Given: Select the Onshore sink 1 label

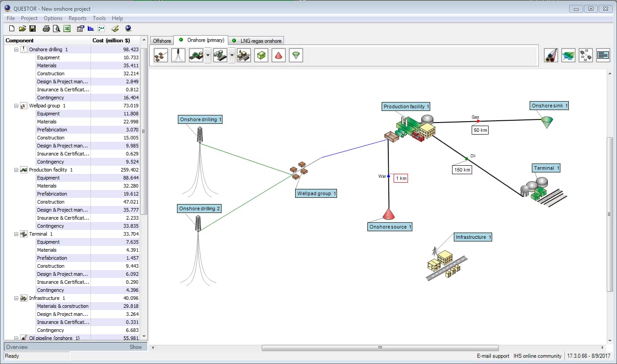Looking at the screenshot, I should pyautogui.click(x=550, y=106).
